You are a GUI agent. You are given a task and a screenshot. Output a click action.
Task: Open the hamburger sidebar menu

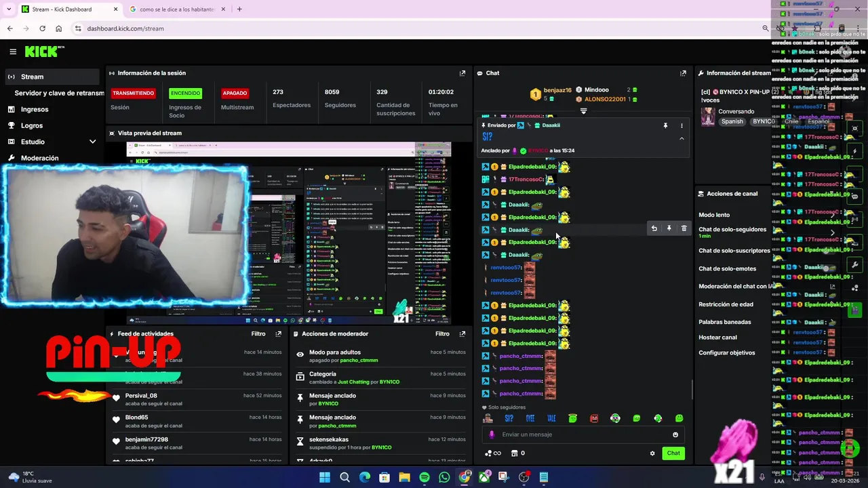[x=13, y=52]
